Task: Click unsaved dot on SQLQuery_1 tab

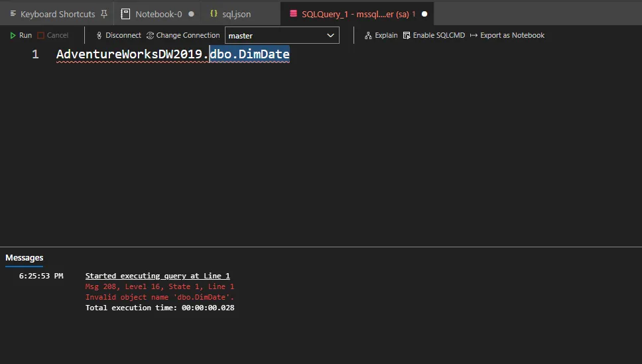Action: pyautogui.click(x=424, y=14)
